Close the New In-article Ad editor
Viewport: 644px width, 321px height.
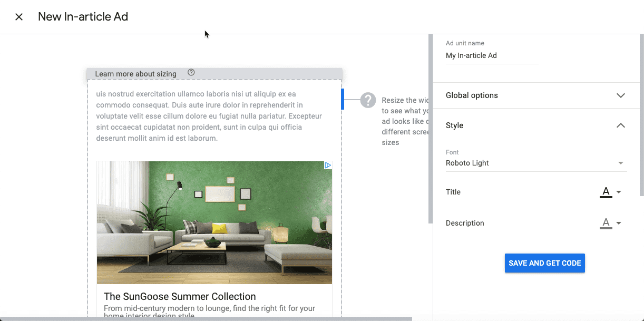[18, 16]
